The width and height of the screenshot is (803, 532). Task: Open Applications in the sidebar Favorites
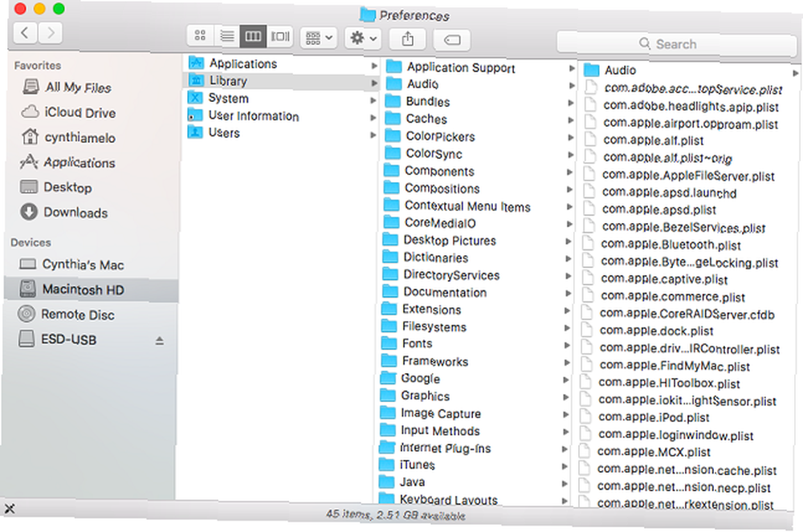[67, 163]
